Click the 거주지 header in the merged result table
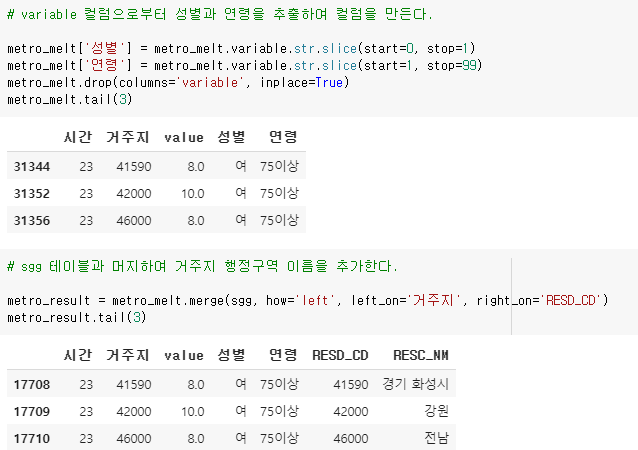This screenshot has width=638, height=450. click(128, 355)
